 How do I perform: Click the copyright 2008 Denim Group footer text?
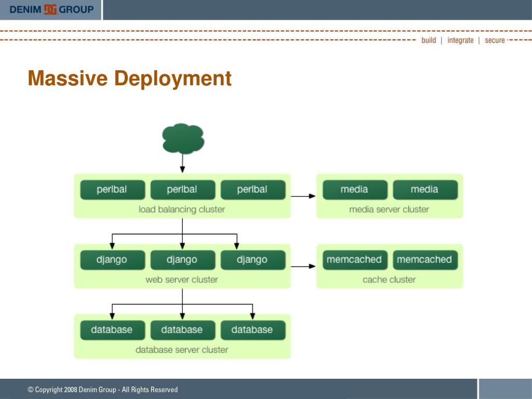click(x=102, y=390)
